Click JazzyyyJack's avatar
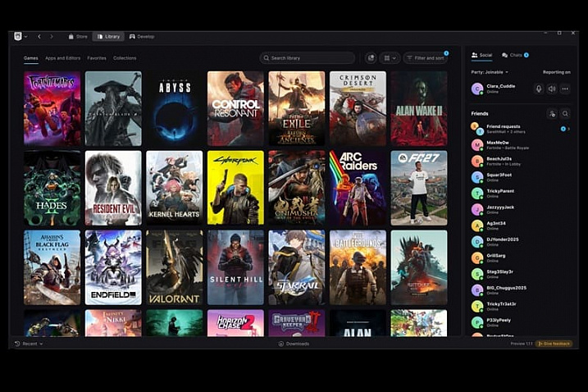 [x=477, y=210]
